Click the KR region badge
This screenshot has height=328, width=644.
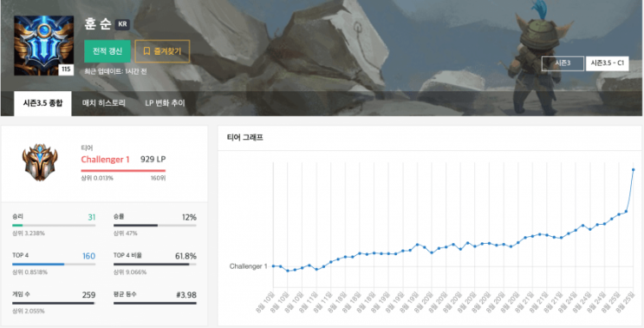tap(122, 24)
